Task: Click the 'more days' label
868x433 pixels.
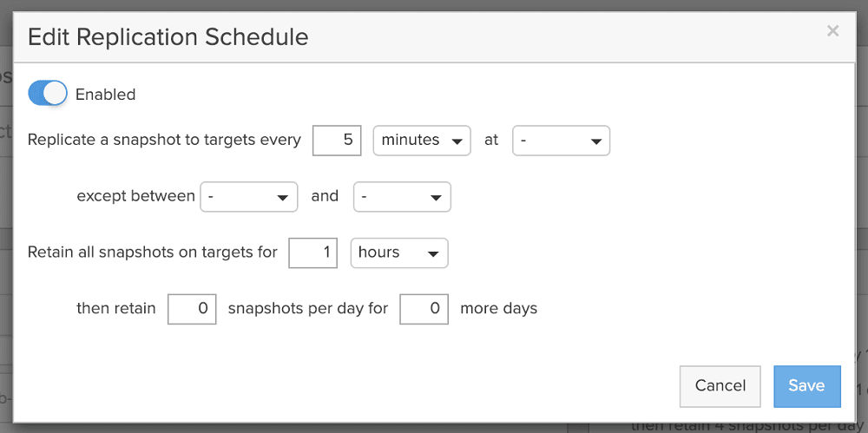Action: pyautogui.click(x=499, y=308)
